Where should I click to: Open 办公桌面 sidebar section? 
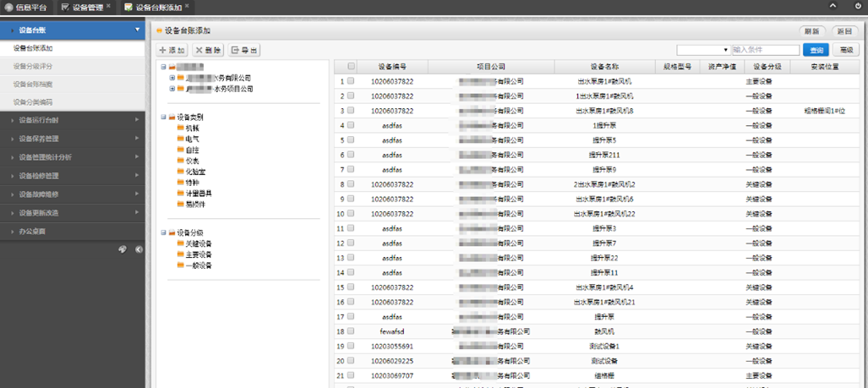click(x=73, y=232)
